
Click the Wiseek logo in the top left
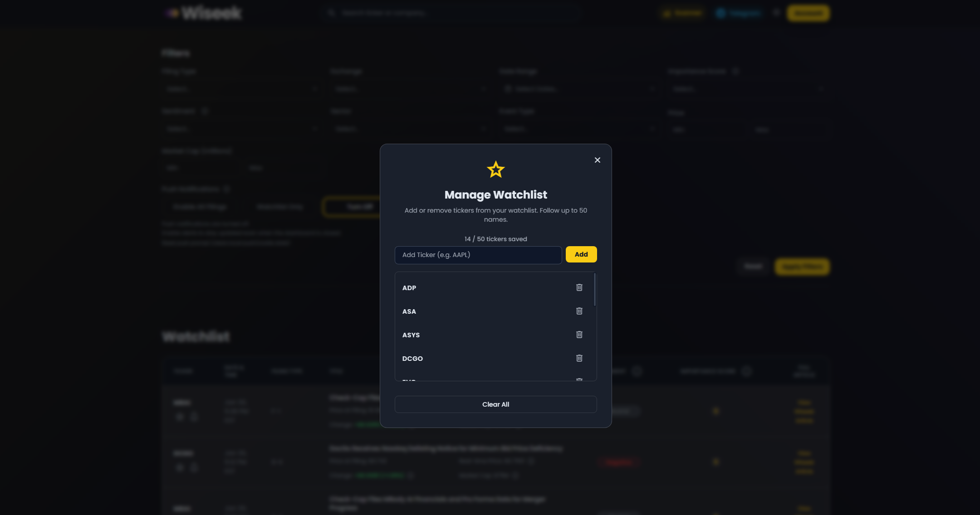point(202,13)
